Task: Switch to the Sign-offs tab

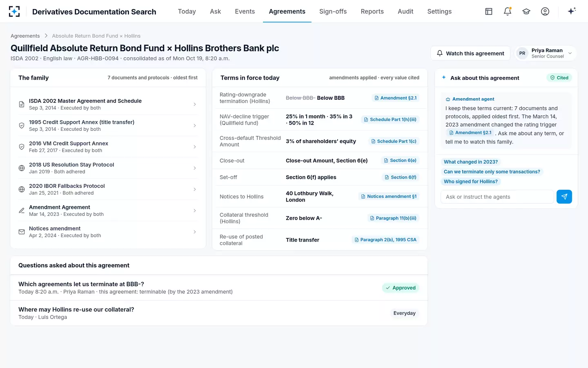Action: pos(333,11)
